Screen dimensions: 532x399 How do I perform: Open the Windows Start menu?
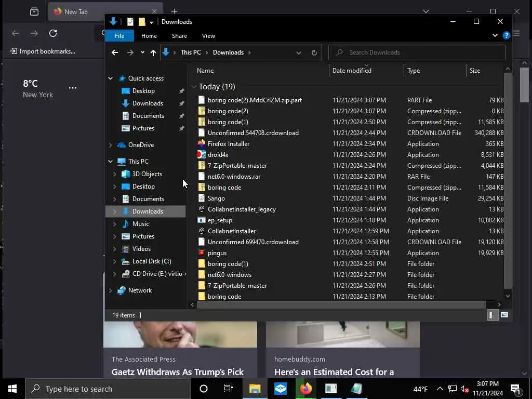(12, 389)
